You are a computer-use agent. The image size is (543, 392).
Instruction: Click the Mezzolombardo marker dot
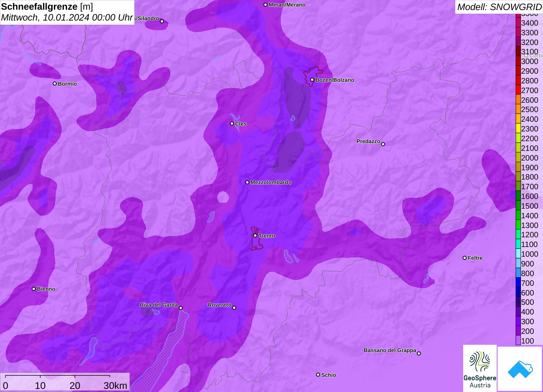tap(247, 182)
